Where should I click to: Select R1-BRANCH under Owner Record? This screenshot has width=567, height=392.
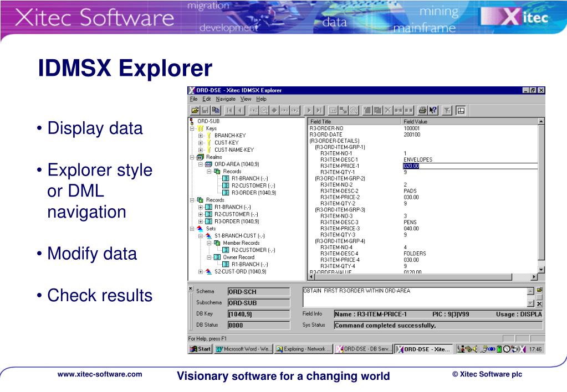249,265
